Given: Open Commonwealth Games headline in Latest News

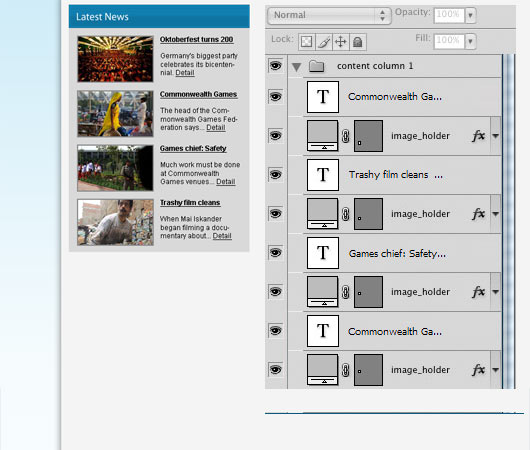Looking at the screenshot, I should [198, 94].
